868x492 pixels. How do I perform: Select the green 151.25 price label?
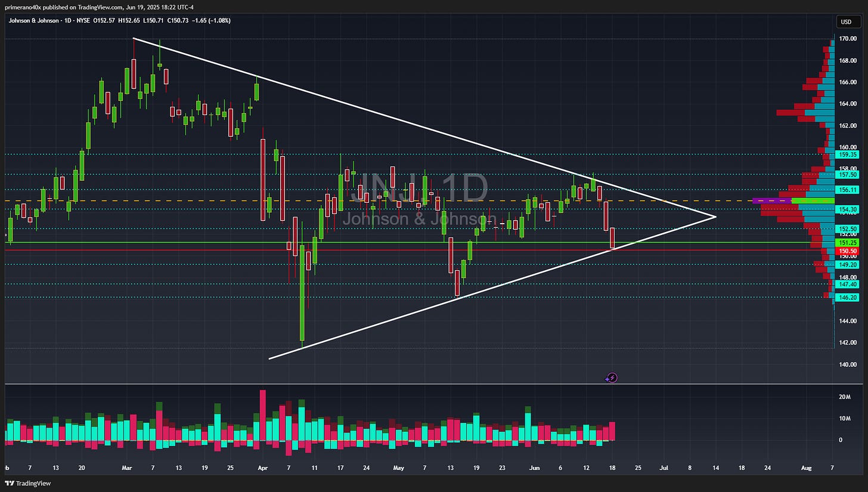tap(847, 243)
